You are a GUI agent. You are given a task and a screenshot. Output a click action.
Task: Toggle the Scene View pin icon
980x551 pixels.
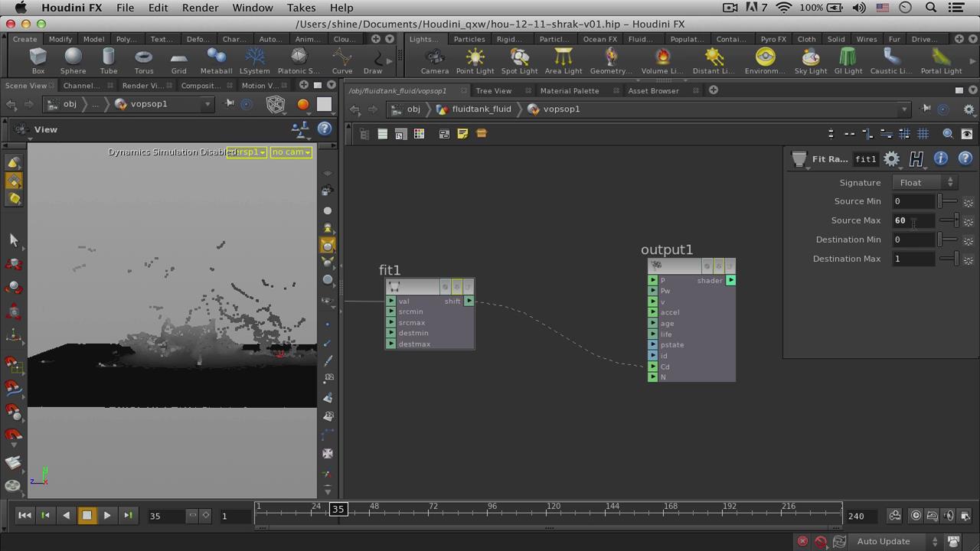tap(230, 104)
